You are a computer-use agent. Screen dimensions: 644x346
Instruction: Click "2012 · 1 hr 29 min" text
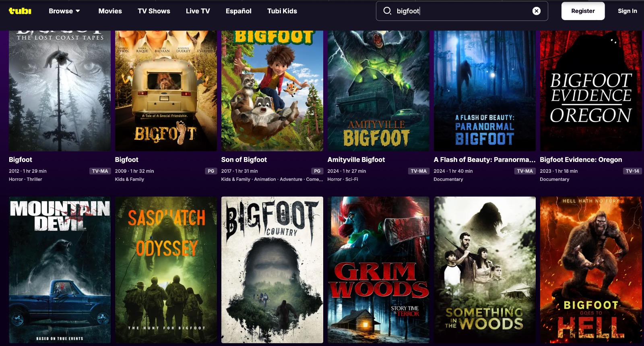[x=28, y=171]
